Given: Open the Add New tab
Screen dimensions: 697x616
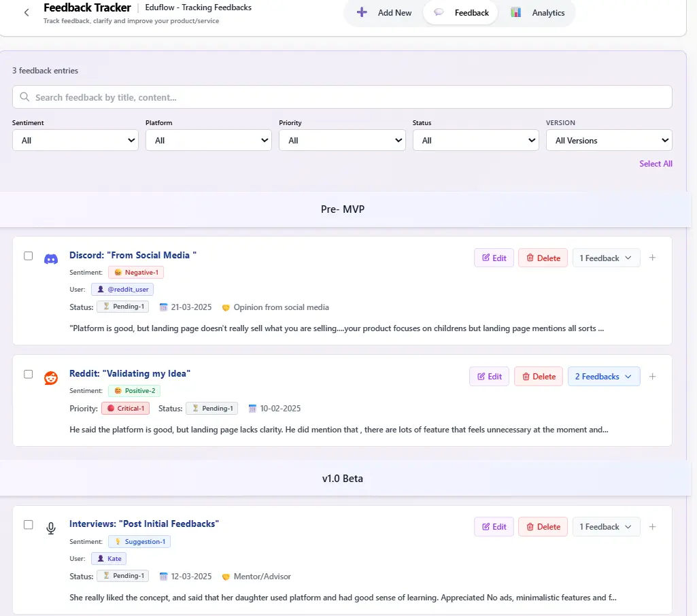Looking at the screenshot, I should [385, 13].
